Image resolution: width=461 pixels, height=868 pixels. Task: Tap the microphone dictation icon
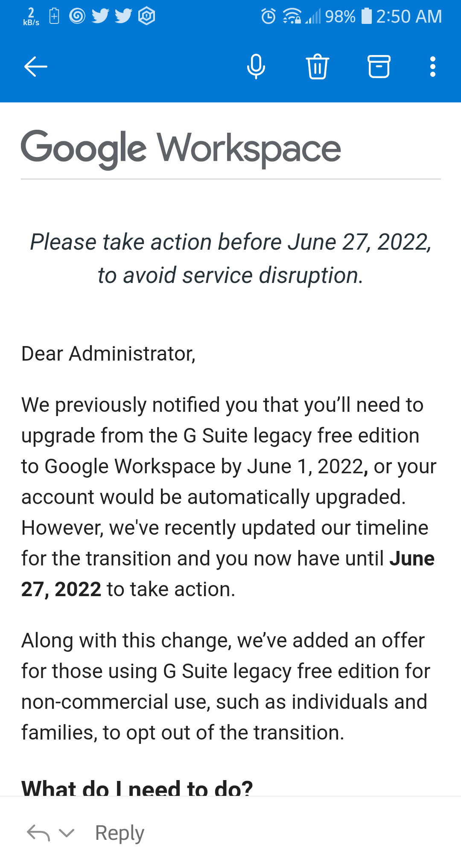pyautogui.click(x=256, y=67)
